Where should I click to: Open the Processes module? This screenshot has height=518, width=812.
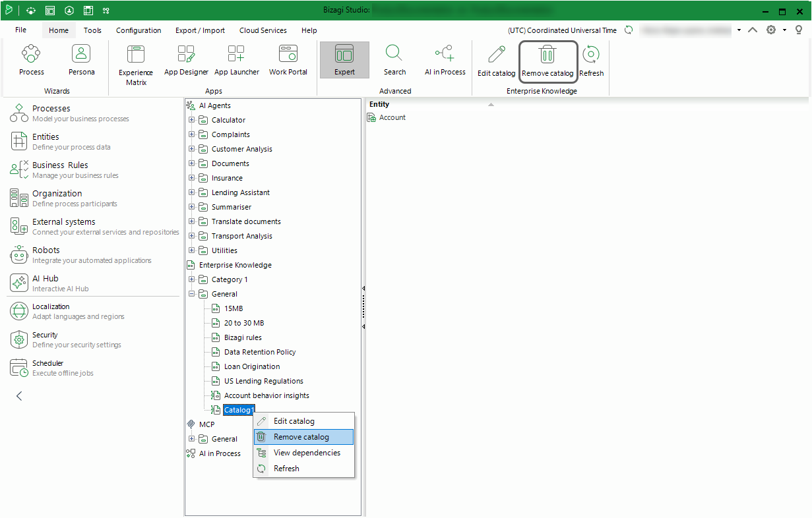[x=69, y=113]
